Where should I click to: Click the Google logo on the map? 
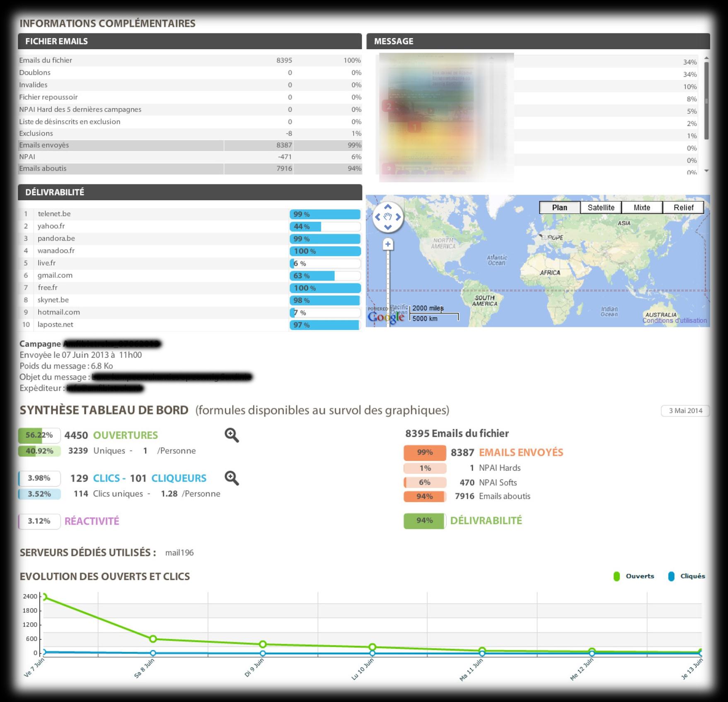point(386,317)
